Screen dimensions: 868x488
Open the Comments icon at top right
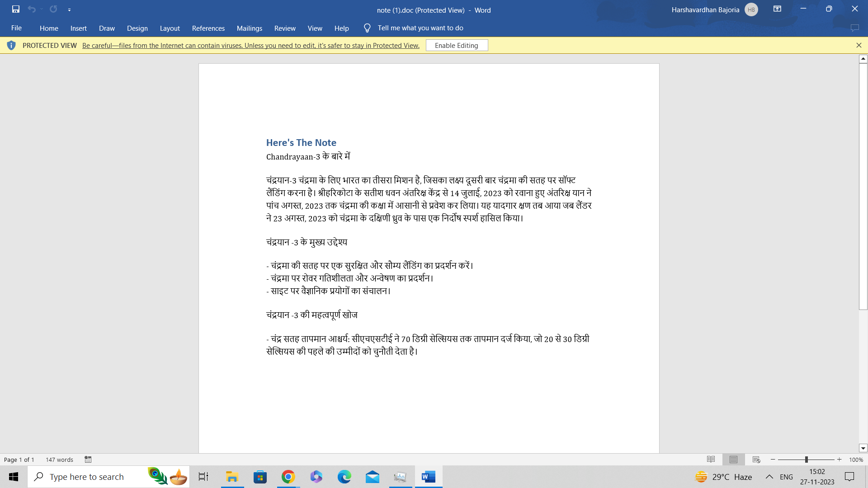pos(854,28)
